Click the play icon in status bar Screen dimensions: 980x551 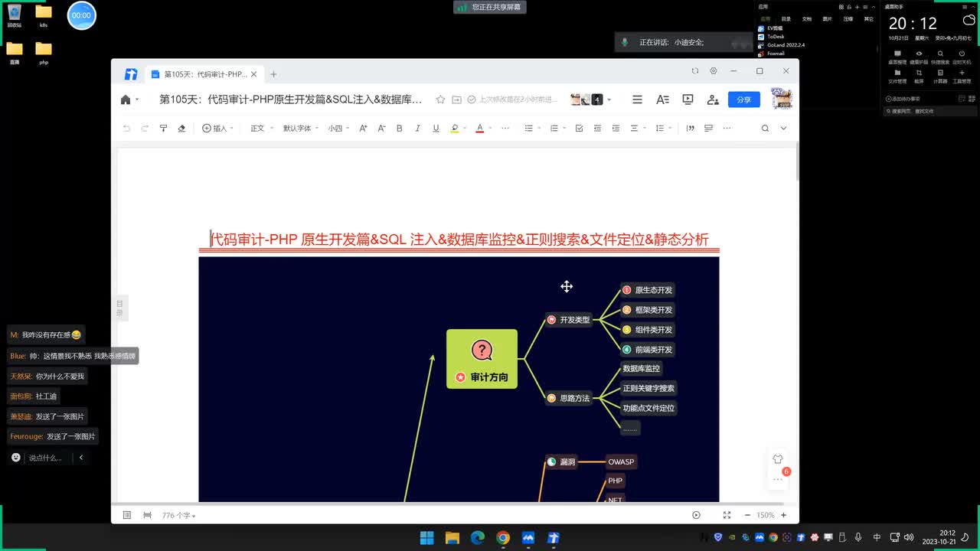pos(696,515)
